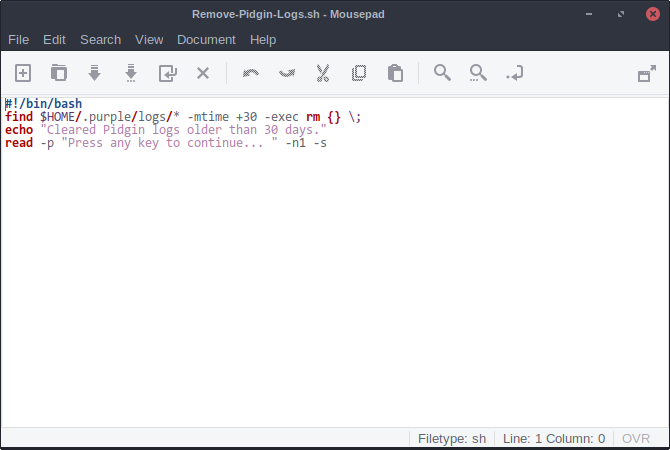Click the Go To line icon
Viewport: 670px width, 450px height.
[x=514, y=73]
